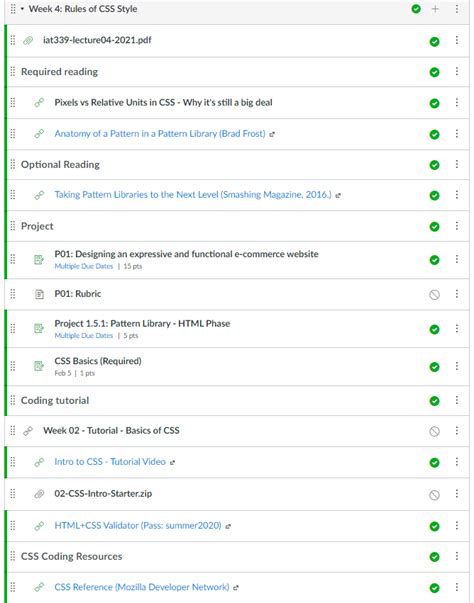Grab the drag handle for Coding tutorial header
The image size is (474, 603).
tap(13, 400)
